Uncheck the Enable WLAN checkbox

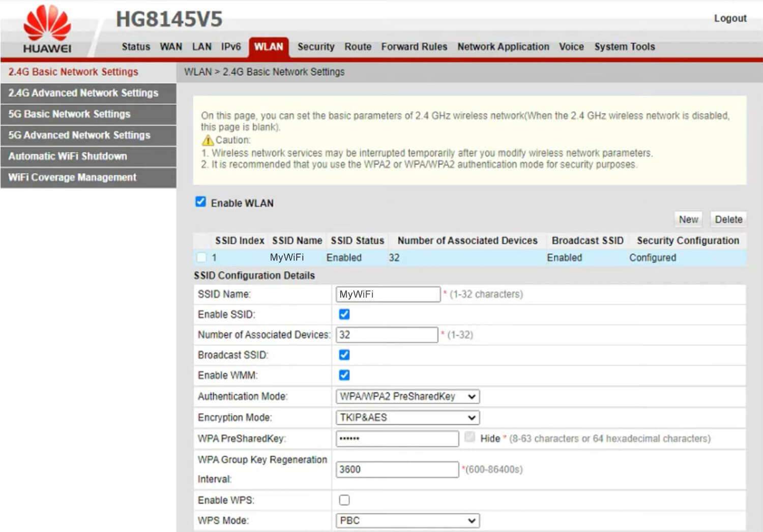coord(201,202)
